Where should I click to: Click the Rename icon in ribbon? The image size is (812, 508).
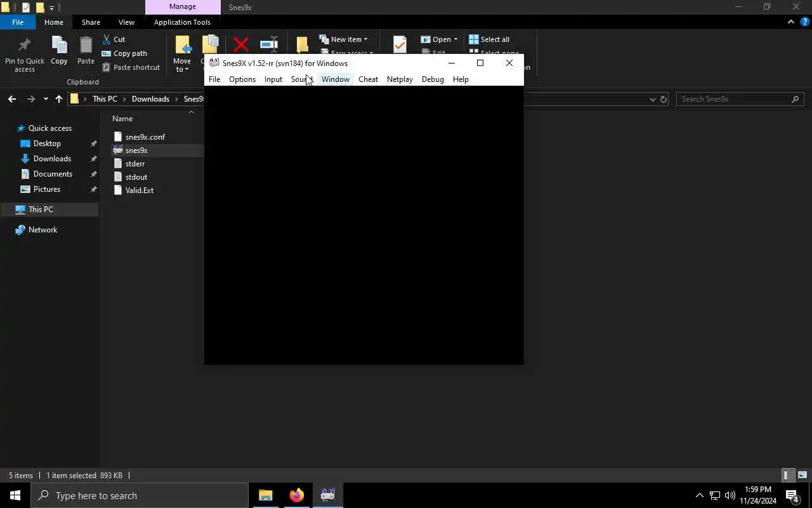tap(269, 44)
